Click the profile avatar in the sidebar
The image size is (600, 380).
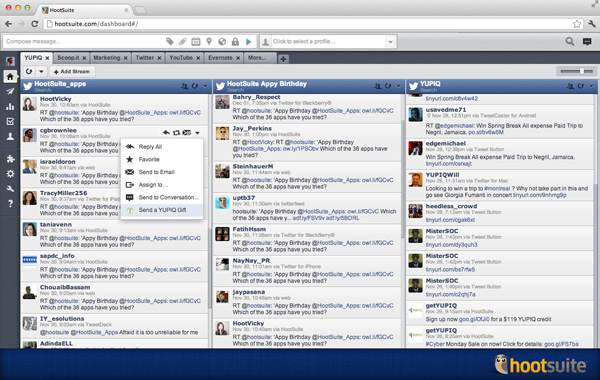click(10, 61)
